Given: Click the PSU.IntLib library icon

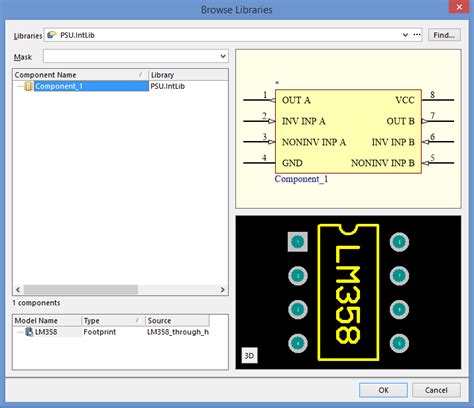Looking at the screenshot, I should [x=52, y=35].
